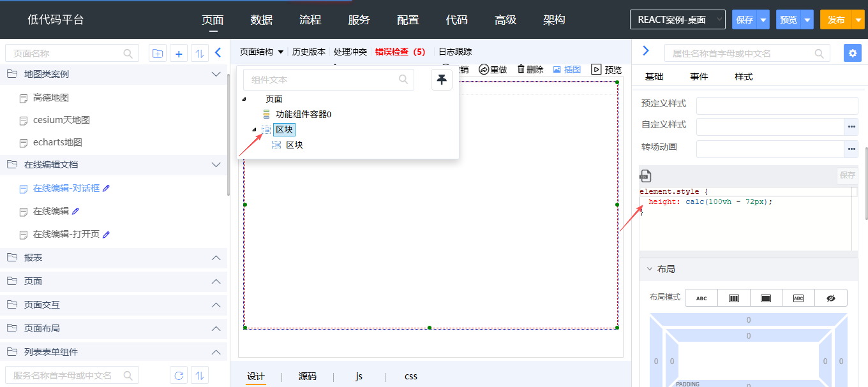Collapse the 地图类案例 folder
868x387 pixels.
click(x=216, y=74)
